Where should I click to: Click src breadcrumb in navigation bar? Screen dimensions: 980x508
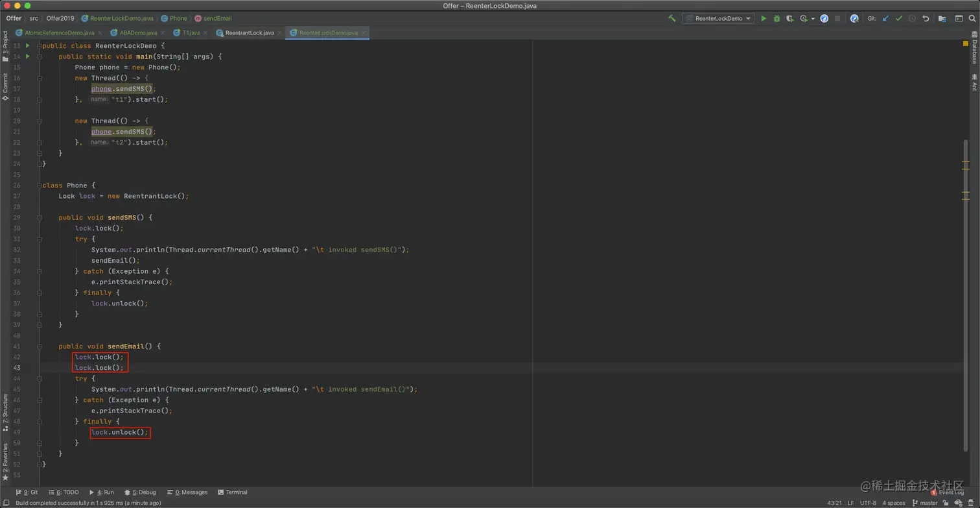pyautogui.click(x=34, y=19)
